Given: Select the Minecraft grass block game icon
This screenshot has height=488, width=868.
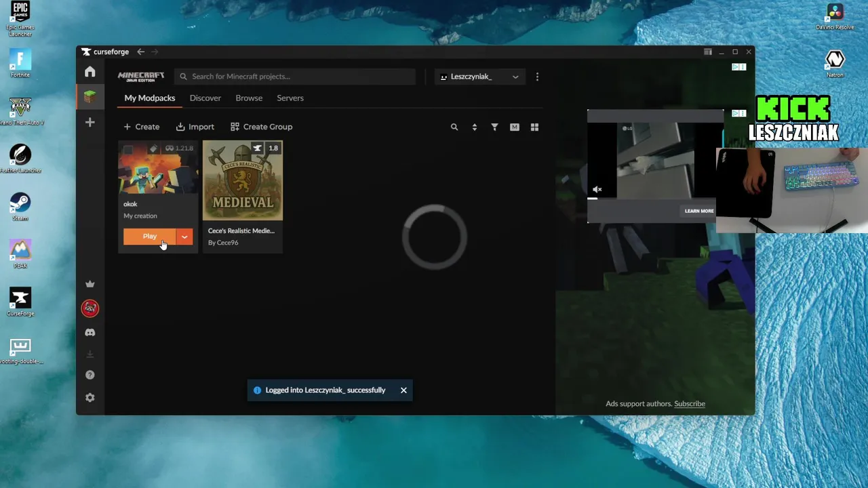Looking at the screenshot, I should (x=90, y=97).
